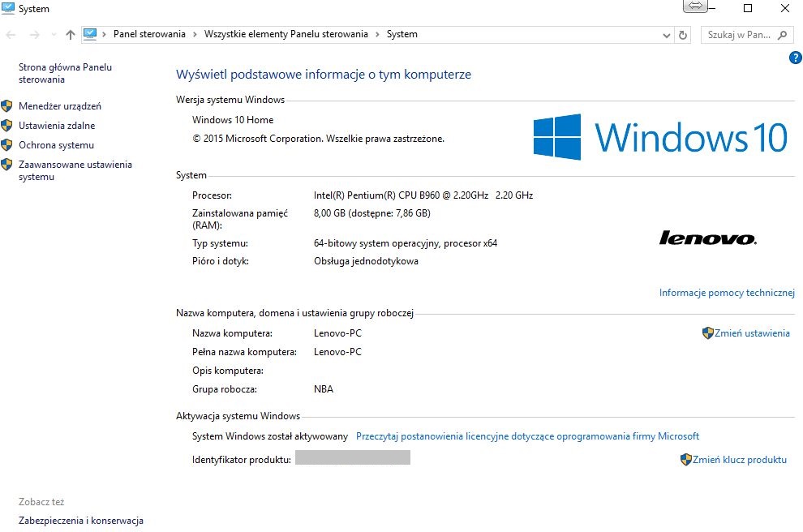This screenshot has width=803, height=532.
Task: Click Zmień ustawienia link
Action: point(752,333)
